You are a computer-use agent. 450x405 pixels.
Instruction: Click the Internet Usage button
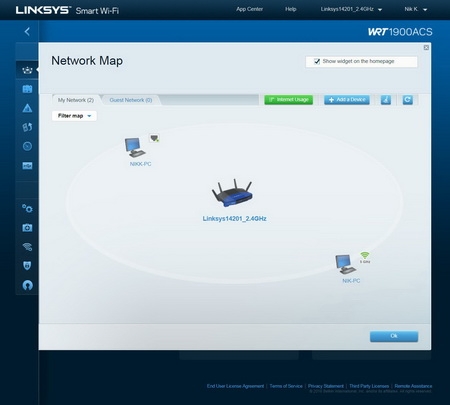[x=289, y=100]
